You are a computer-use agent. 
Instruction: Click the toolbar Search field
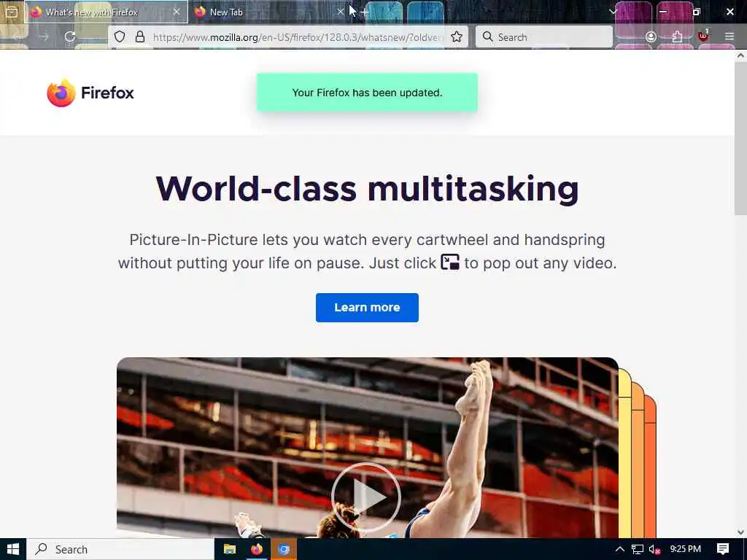pyautogui.click(x=544, y=36)
